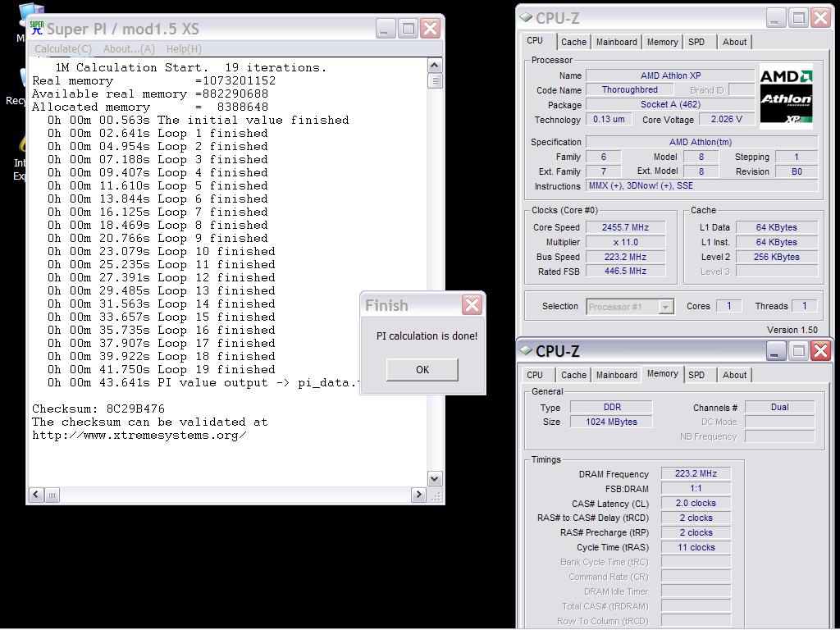Click Super PI horizontal scrollbar left arrow

click(36, 495)
